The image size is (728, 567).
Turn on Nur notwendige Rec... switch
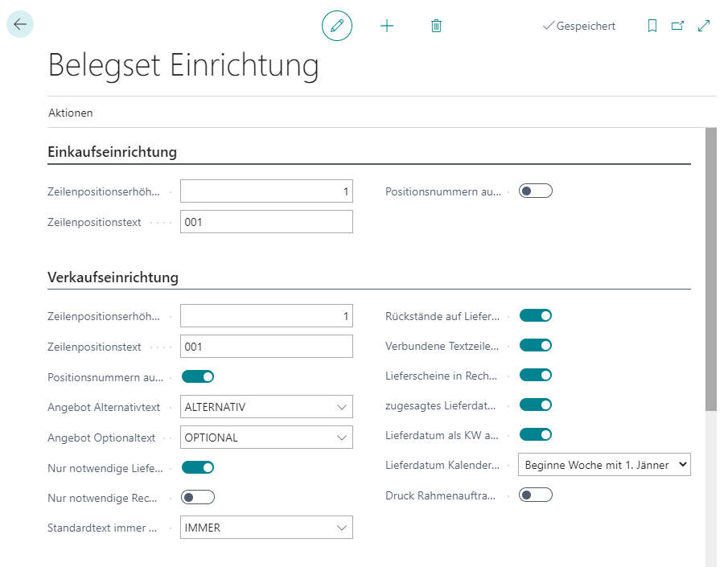tap(198, 497)
